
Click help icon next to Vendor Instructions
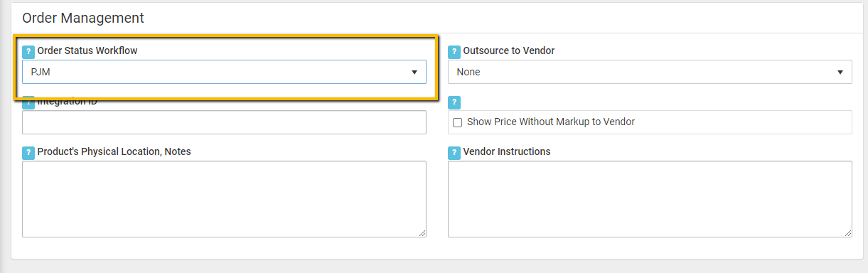[454, 152]
